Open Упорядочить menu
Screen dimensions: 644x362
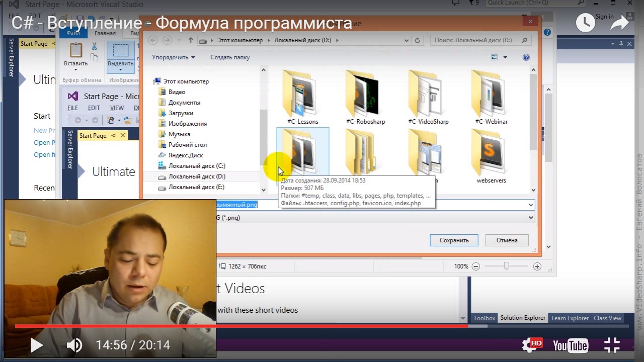click(x=173, y=57)
